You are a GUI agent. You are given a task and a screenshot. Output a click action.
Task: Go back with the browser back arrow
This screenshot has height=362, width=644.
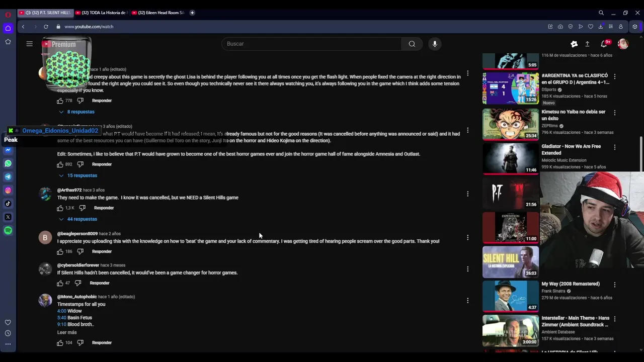coord(23,27)
